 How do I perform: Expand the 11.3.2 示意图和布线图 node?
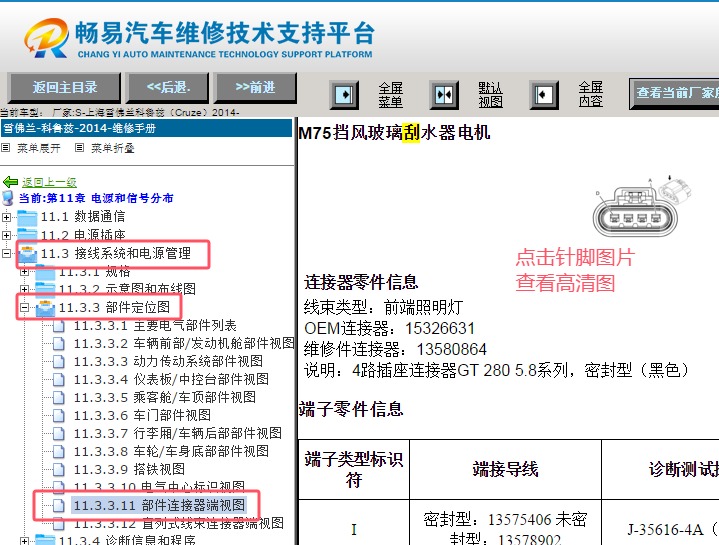point(24,289)
